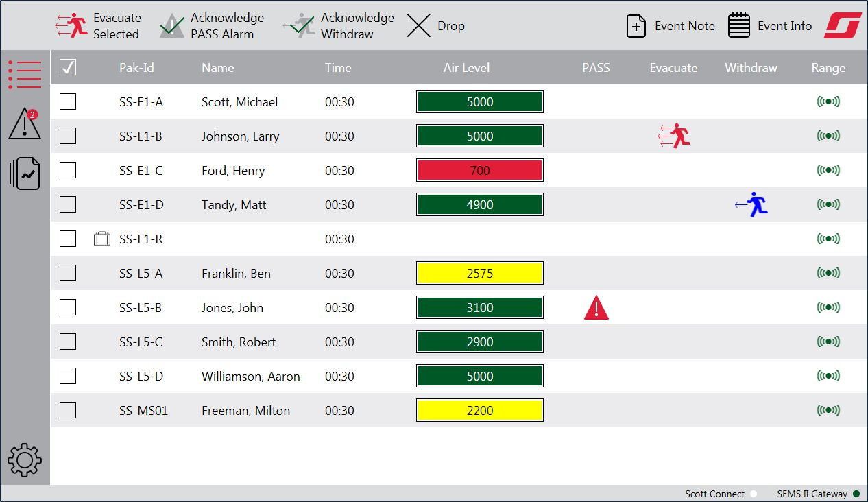
Task: Toggle the select-all checkbox in the header
Action: click(67, 67)
